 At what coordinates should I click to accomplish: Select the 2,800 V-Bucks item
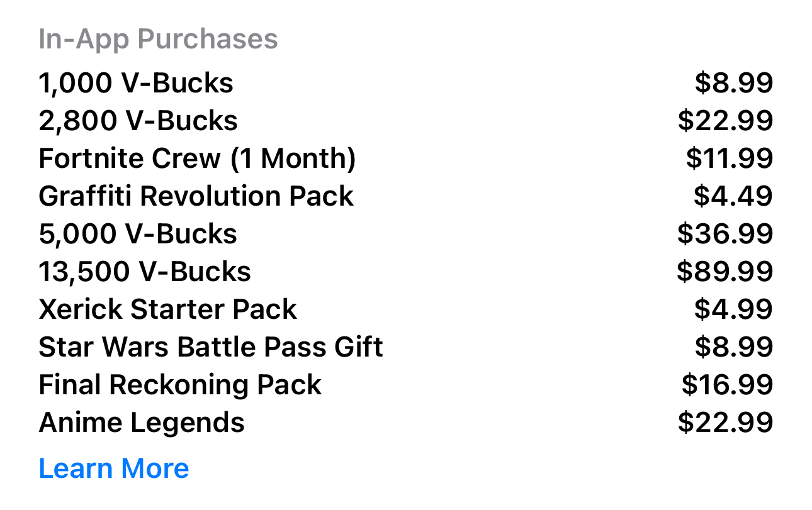(138, 121)
